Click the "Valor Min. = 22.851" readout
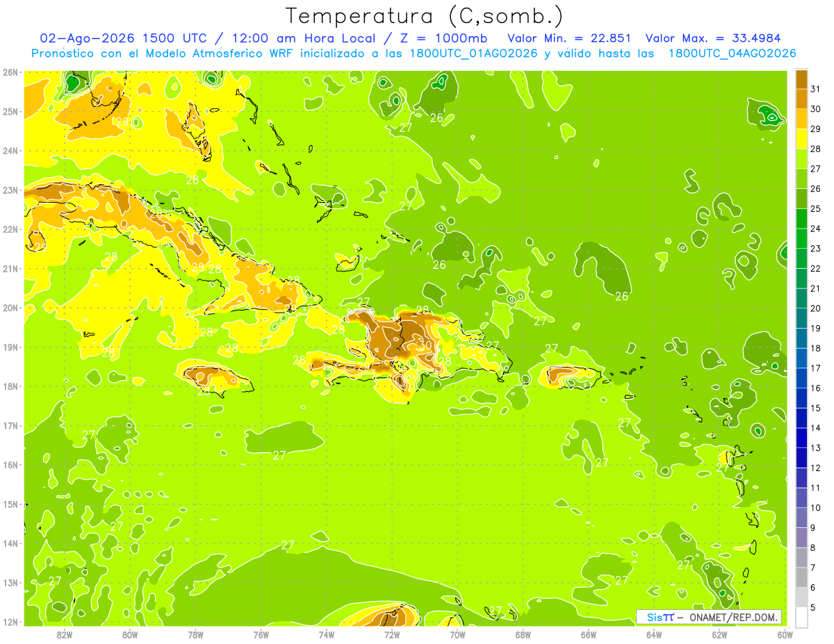 tap(569, 38)
